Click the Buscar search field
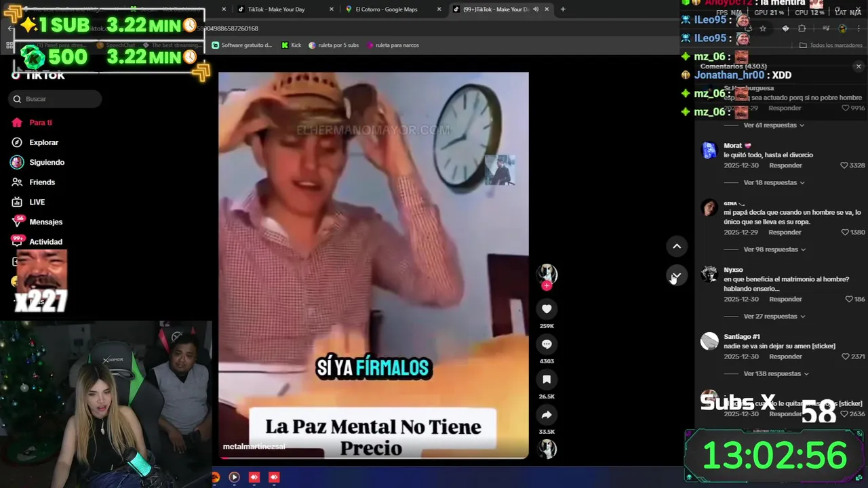Viewport: 868px width, 488px height. click(56, 99)
